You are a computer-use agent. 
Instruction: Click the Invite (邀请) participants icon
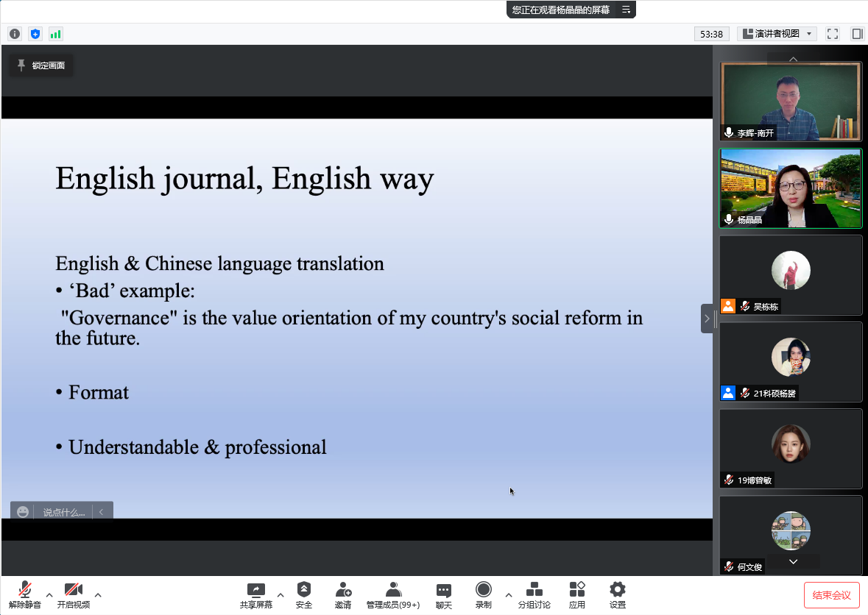click(x=343, y=594)
